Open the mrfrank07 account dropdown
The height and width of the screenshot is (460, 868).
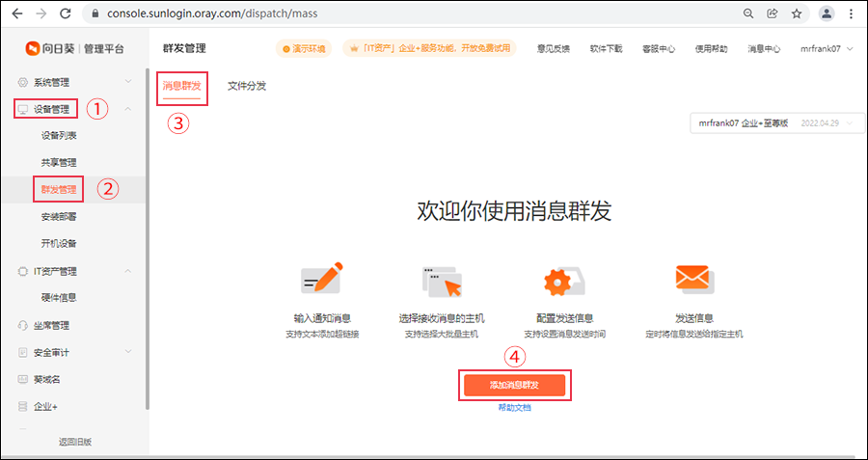[x=827, y=48]
